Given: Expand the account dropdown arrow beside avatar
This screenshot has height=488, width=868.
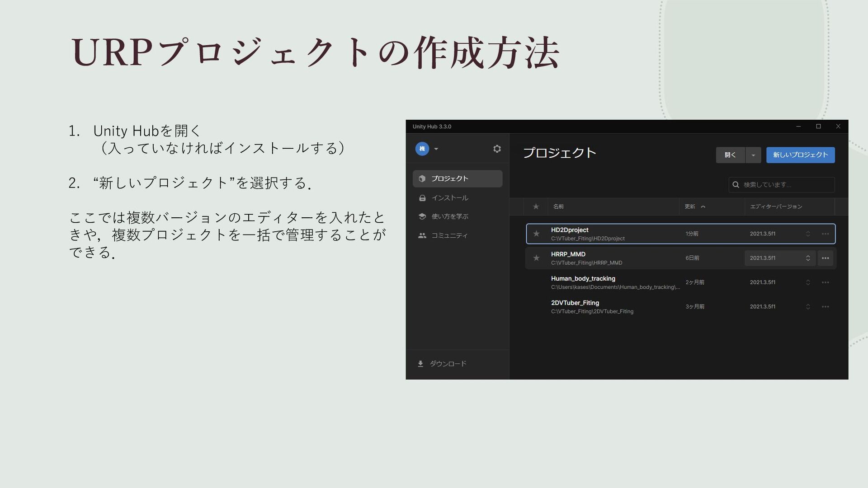Looking at the screenshot, I should coord(436,149).
